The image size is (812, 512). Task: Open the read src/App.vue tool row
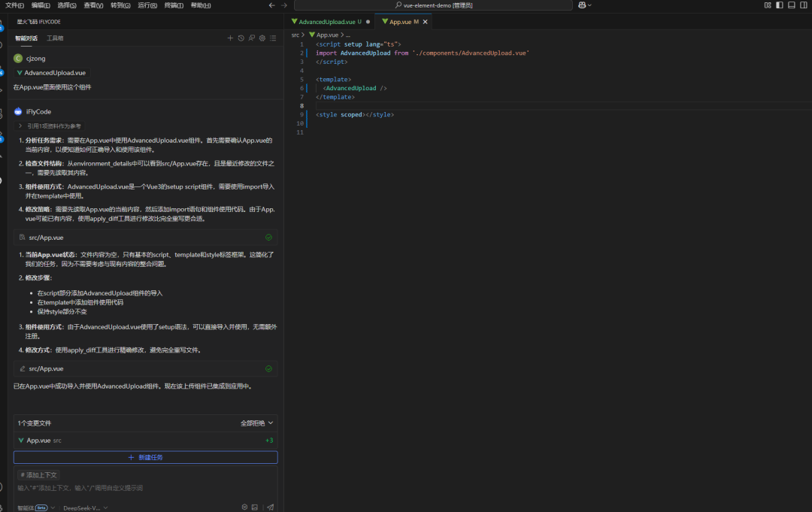tap(146, 238)
